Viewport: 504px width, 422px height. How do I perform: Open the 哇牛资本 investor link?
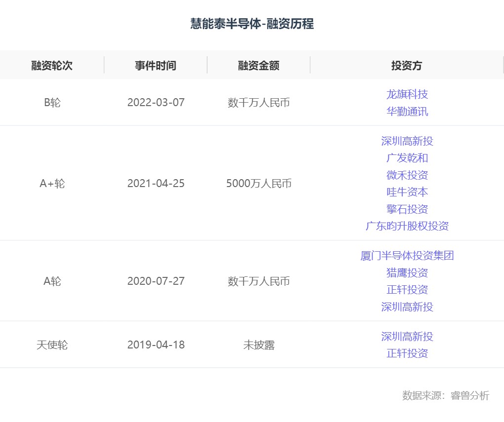click(x=407, y=192)
